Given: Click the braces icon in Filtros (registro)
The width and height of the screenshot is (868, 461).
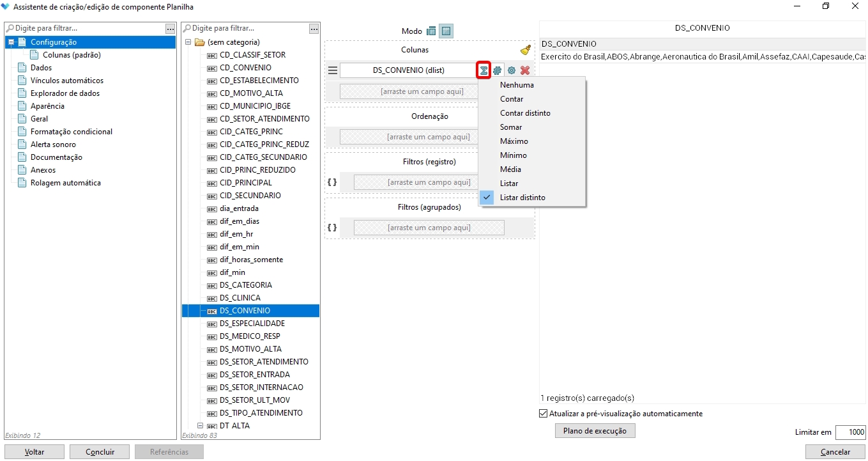Looking at the screenshot, I should 332,182.
